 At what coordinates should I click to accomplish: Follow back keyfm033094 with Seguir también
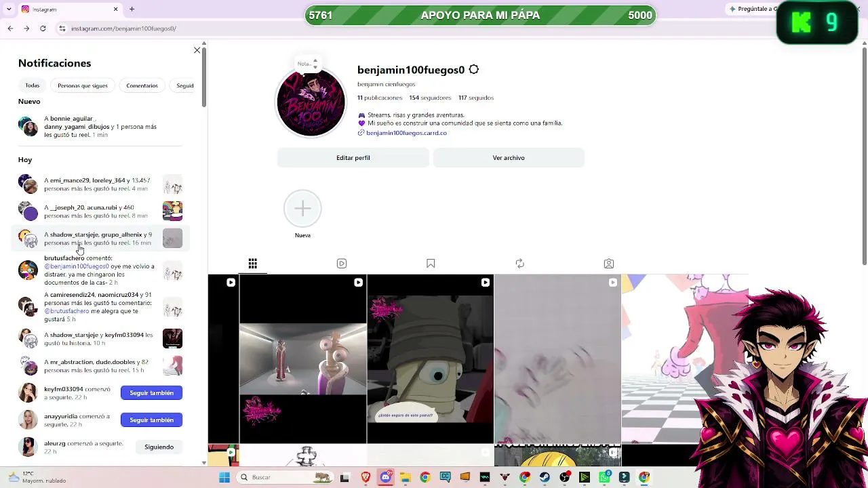tap(151, 393)
